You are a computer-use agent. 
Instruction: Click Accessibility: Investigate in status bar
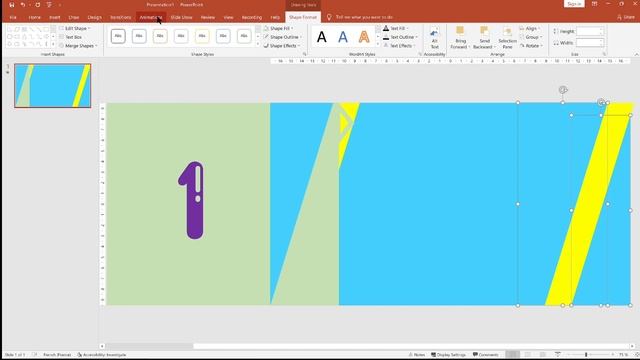click(102, 355)
